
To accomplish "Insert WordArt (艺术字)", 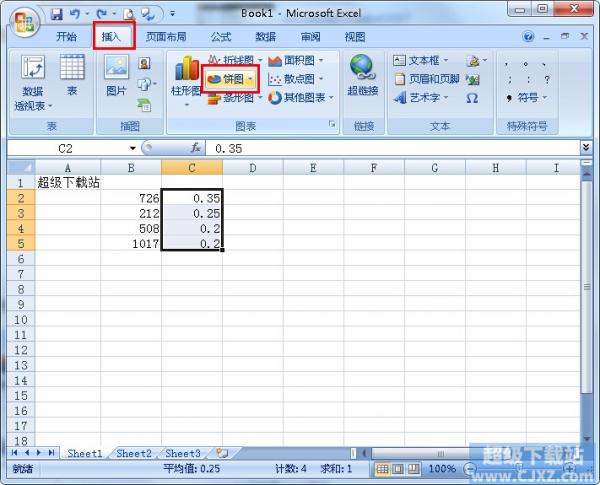I will (421, 98).
